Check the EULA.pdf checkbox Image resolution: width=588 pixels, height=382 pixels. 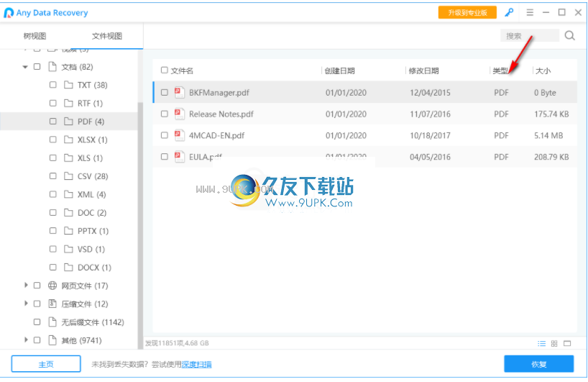[164, 157]
